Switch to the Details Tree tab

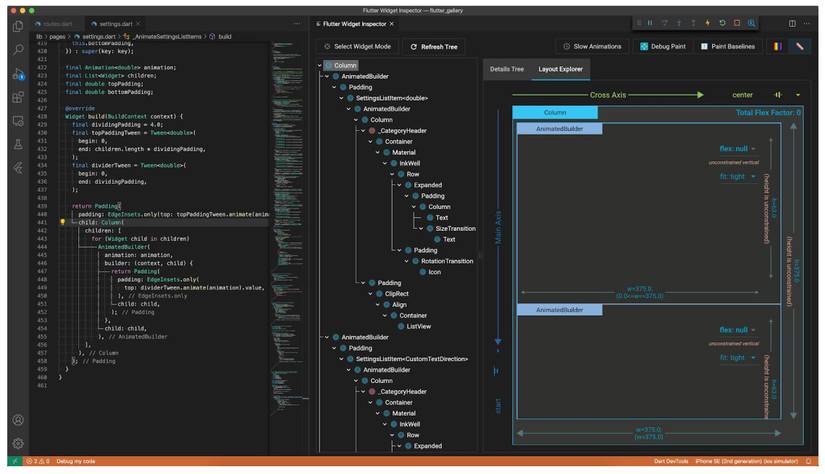point(507,69)
